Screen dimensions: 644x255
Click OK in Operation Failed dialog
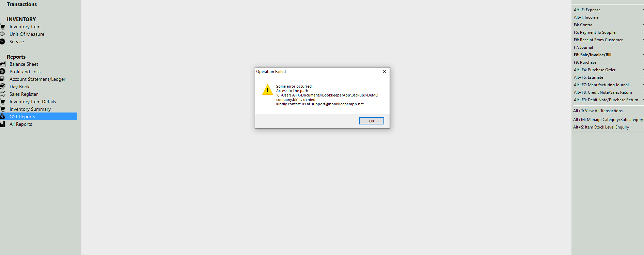(x=372, y=121)
